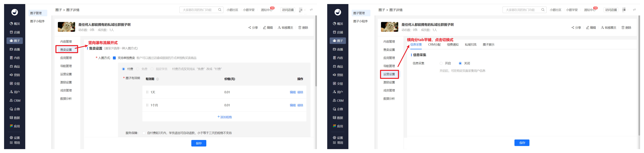Switch to the CRM分配 tab

(x=435, y=45)
